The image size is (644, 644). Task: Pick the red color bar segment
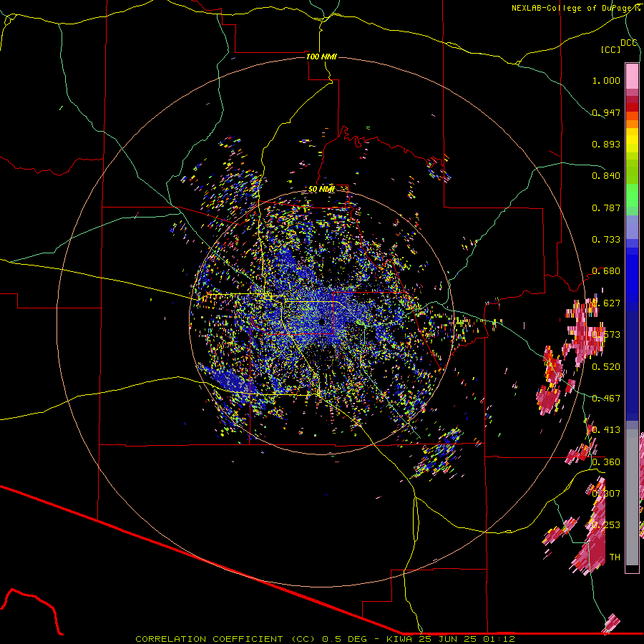click(632, 107)
